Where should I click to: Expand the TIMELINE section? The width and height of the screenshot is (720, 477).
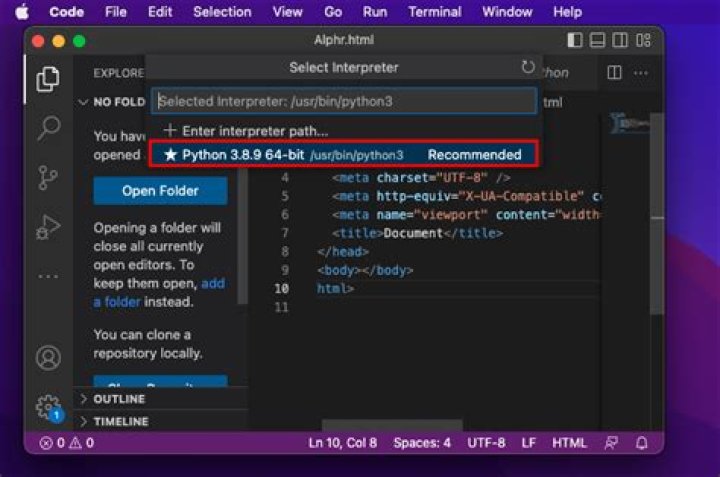[x=120, y=421]
